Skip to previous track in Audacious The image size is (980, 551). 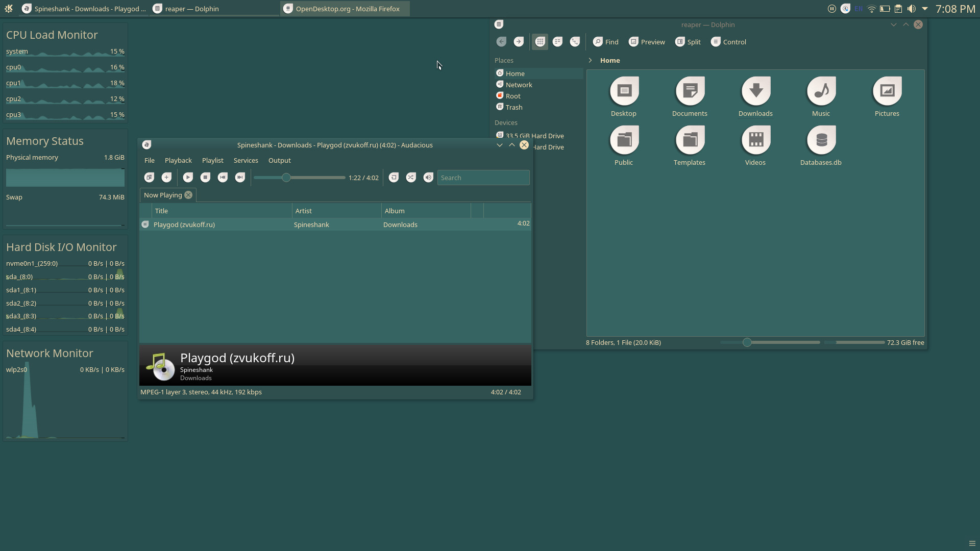223,178
